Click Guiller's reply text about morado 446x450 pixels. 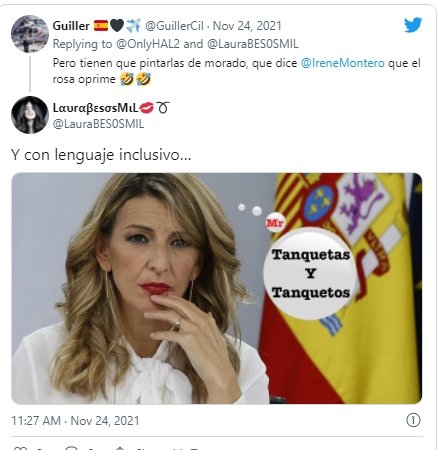point(236,71)
